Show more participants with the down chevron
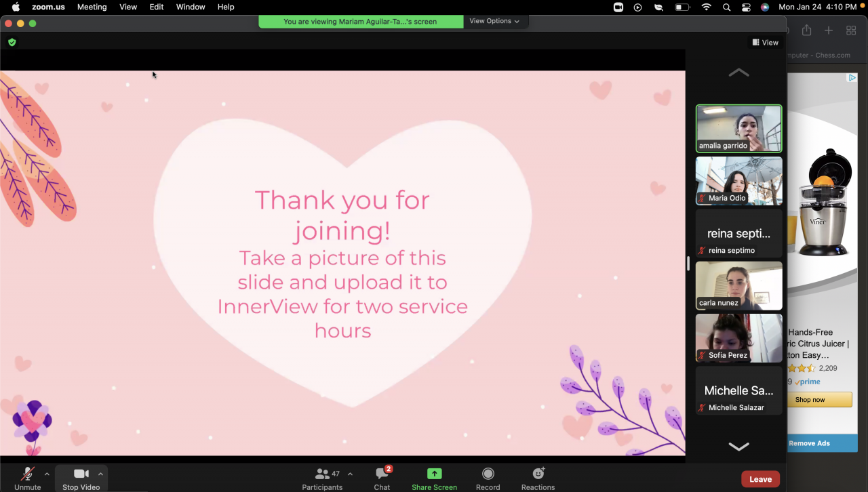Image resolution: width=868 pixels, height=492 pixels. [738, 446]
